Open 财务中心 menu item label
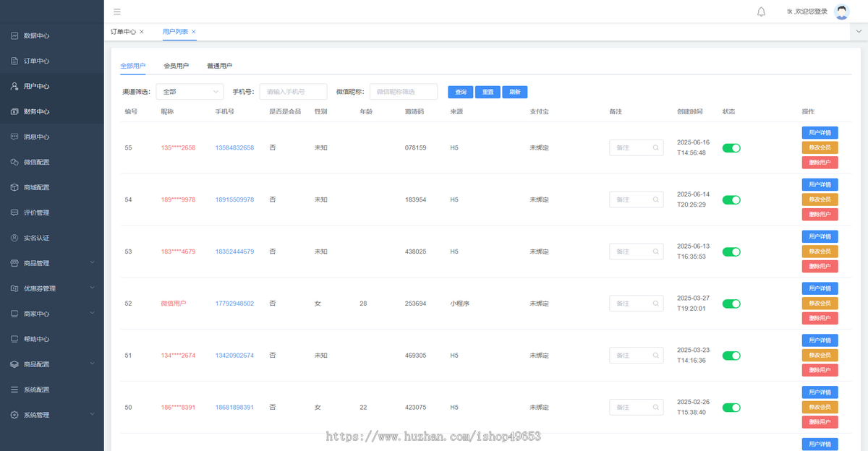 click(x=36, y=111)
